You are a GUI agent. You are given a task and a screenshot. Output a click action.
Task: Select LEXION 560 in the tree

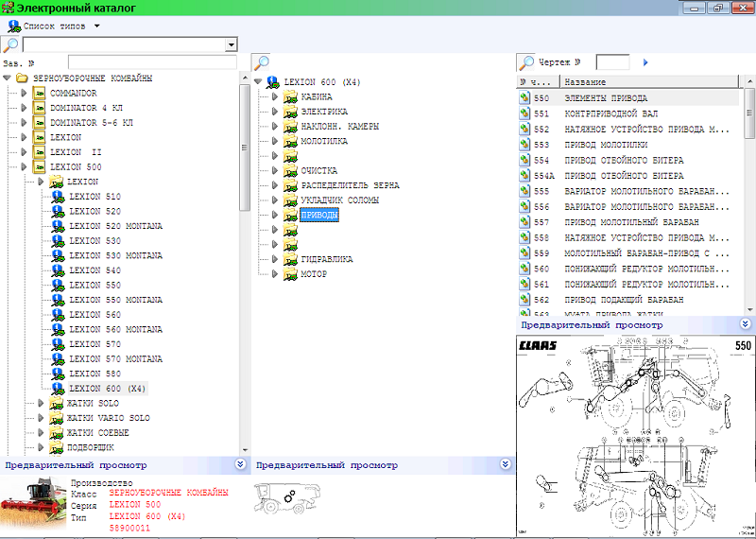click(95, 315)
